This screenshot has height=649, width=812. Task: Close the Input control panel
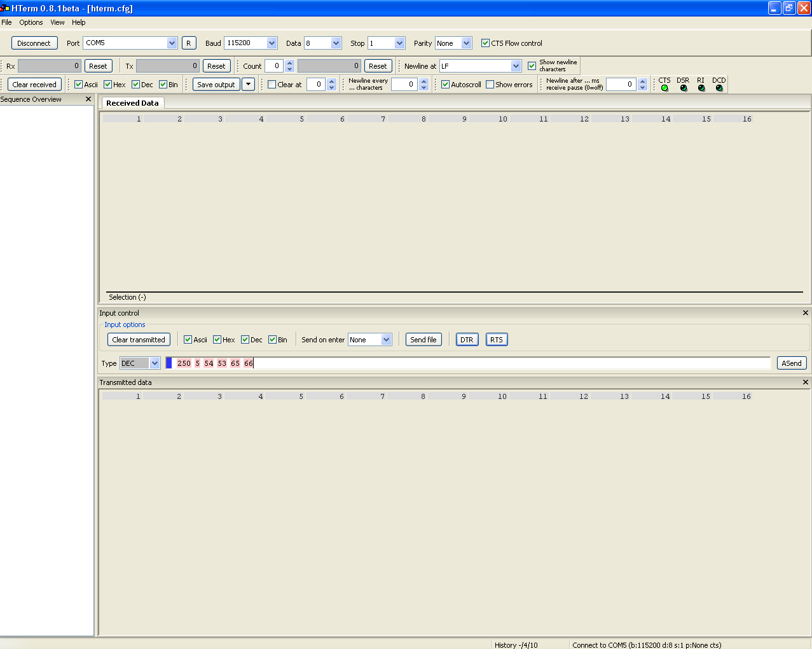(x=805, y=313)
